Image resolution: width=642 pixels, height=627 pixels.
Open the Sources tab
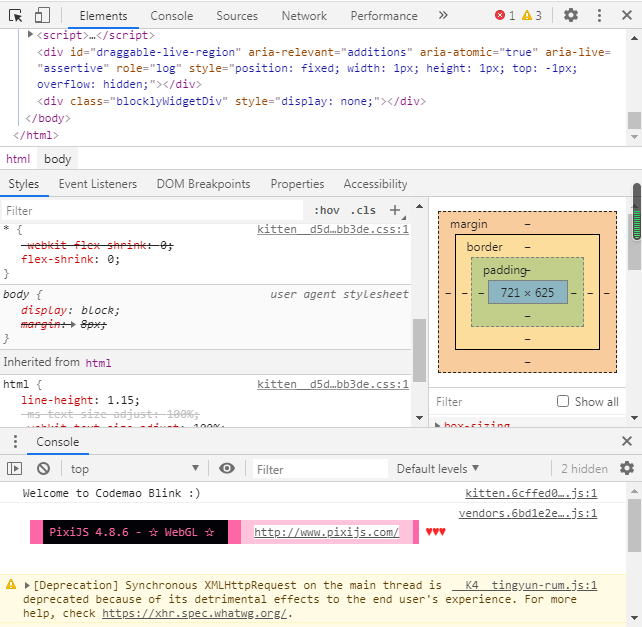coord(237,16)
